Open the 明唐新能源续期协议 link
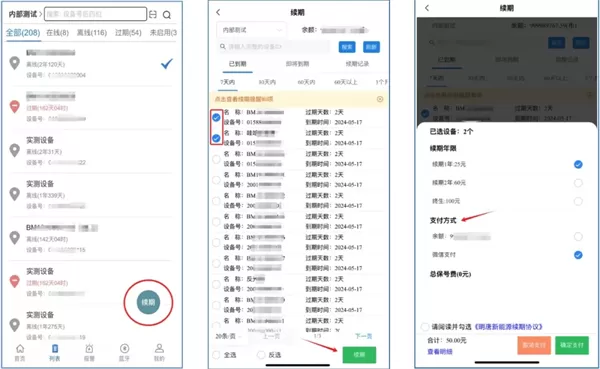 point(509,327)
